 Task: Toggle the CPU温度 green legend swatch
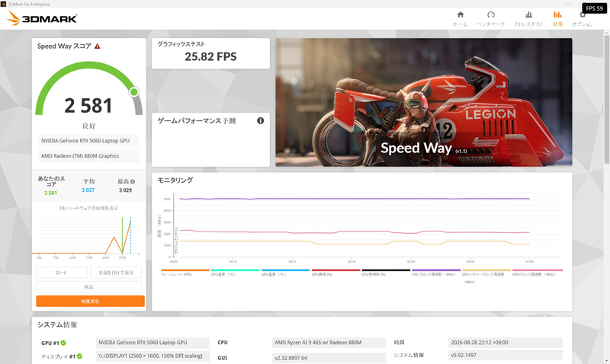pos(236,270)
